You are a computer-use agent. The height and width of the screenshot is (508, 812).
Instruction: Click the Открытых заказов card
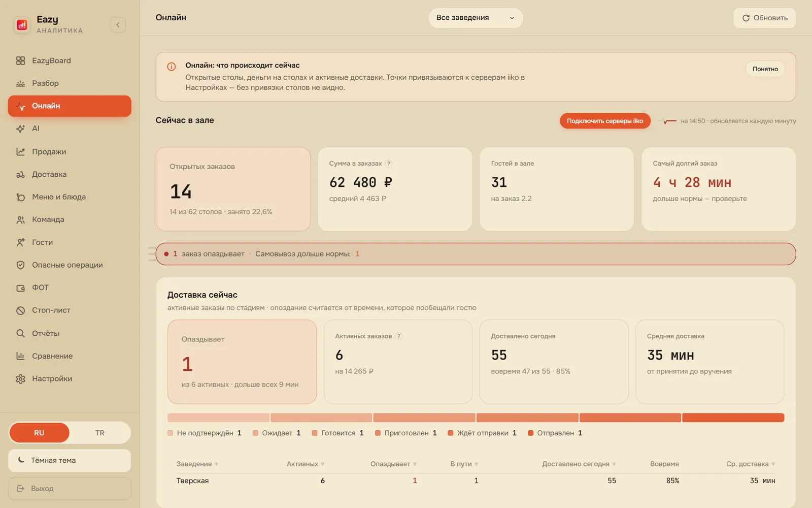(233, 189)
